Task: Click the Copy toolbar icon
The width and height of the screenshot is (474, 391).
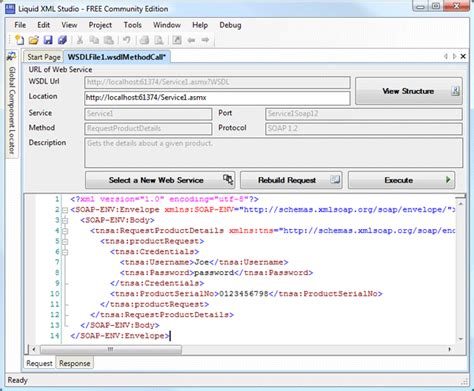Action: 94,40
